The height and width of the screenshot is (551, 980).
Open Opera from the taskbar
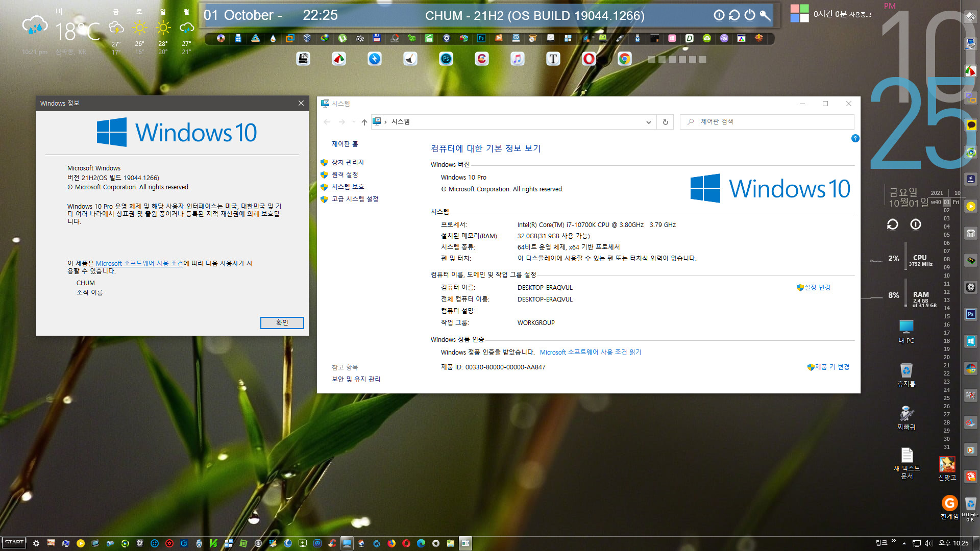pyautogui.click(x=406, y=543)
